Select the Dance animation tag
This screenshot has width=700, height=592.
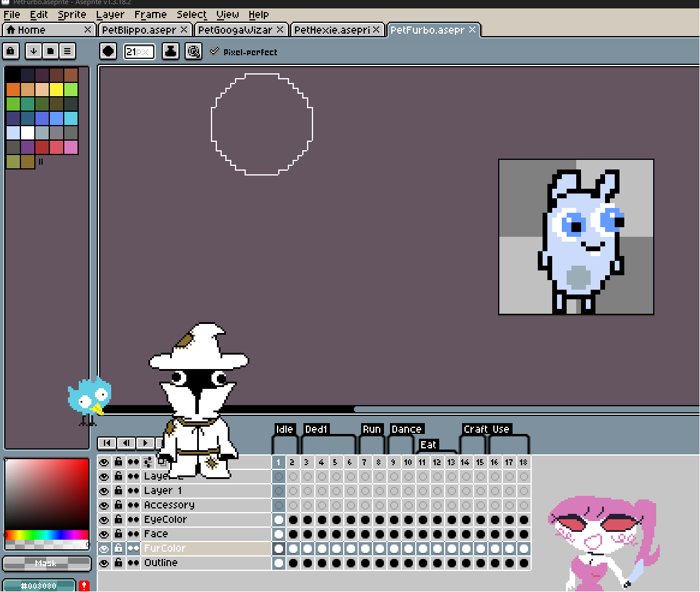[406, 429]
